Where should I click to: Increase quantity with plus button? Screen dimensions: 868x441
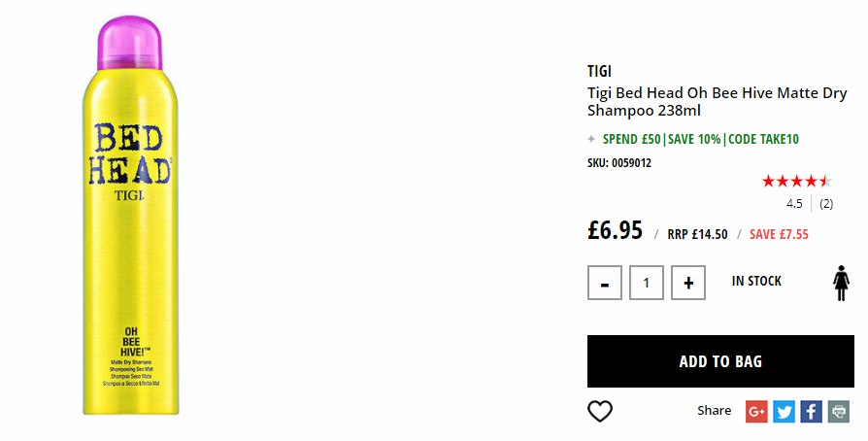[x=688, y=283]
